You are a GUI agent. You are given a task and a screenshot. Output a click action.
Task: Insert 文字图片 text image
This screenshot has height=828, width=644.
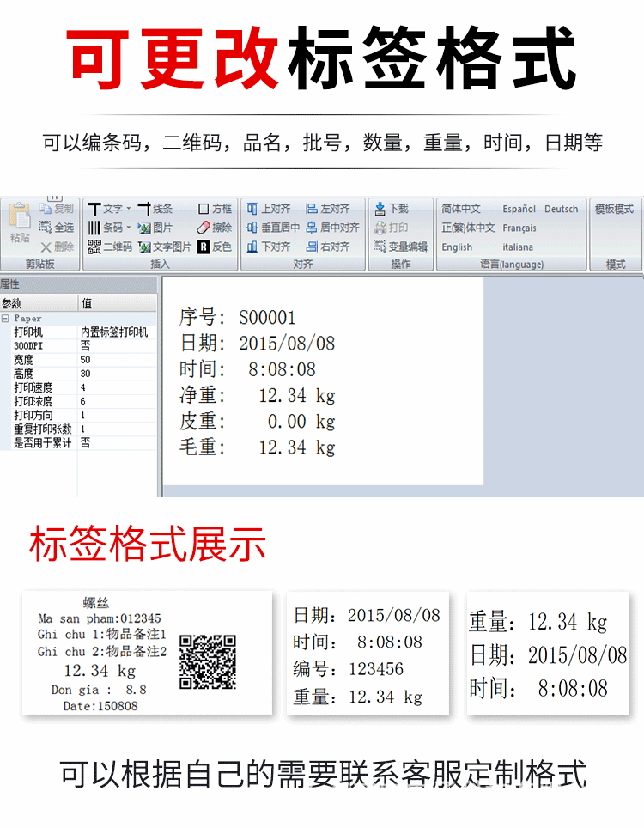(x=165, y=247)
